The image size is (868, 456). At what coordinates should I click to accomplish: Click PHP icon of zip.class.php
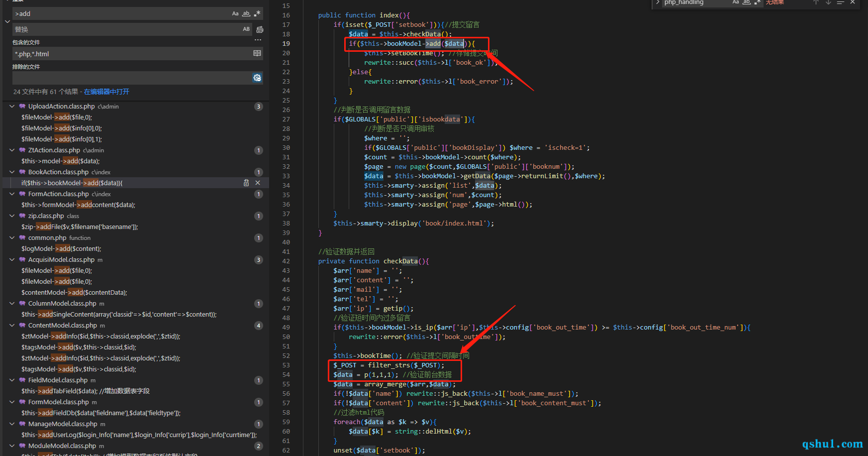[x=22, y=216]
